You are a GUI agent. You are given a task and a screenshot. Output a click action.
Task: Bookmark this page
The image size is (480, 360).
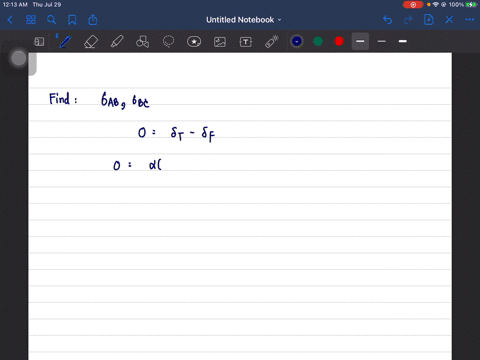click(72, 20)
